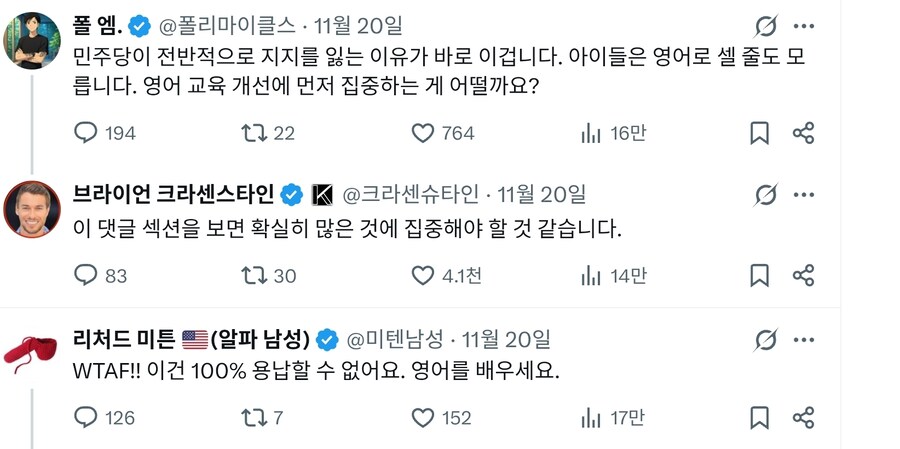Open @크라센슈타인 handle link
The height and width of the screenshot is (449, 900).
412,193
